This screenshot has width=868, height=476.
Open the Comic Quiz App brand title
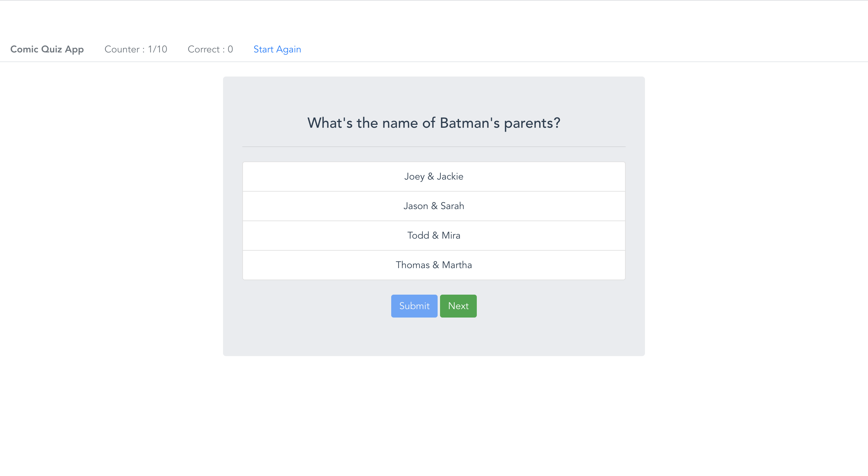(x=47, y=49)
